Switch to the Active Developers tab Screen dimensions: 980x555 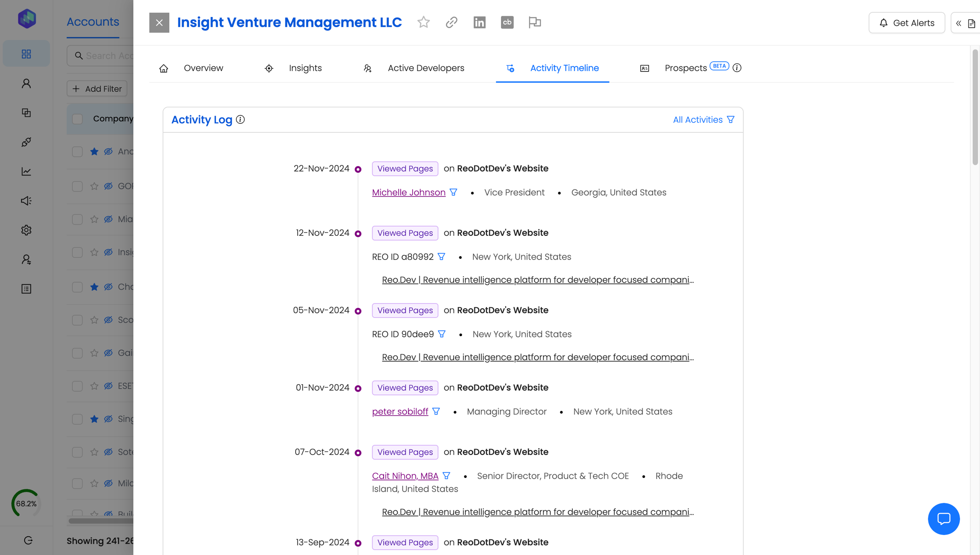coord(425,68)
